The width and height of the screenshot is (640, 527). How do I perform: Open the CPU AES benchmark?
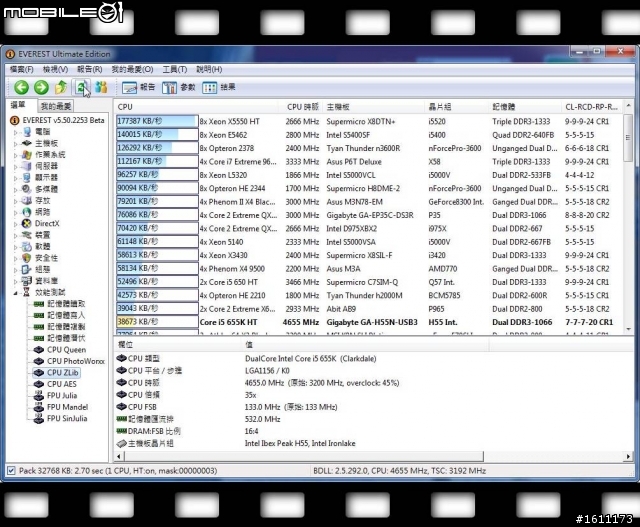(x=56, y=384)
